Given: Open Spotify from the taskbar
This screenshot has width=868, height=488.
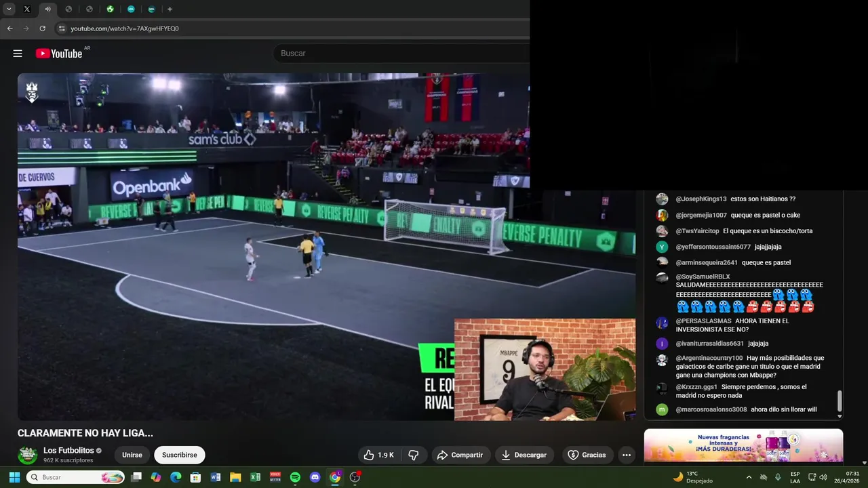Looking at the screenshot, I should (295, 477).
